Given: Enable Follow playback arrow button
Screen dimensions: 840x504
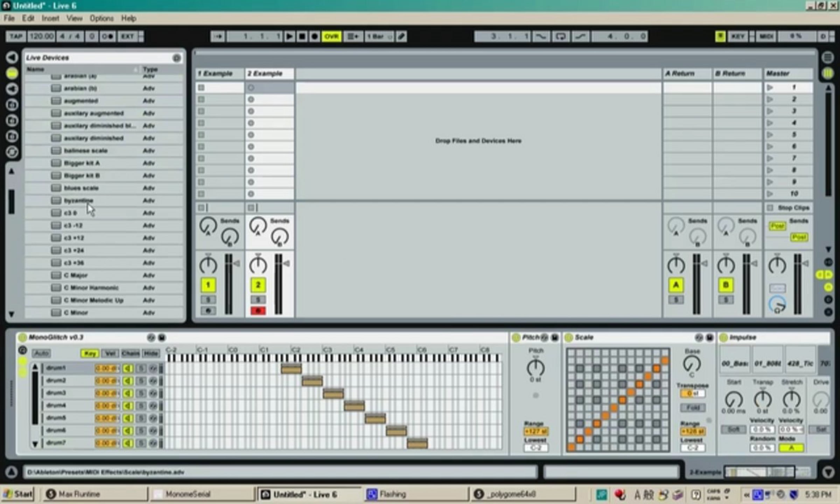Looking at the screenshot, I should [218, 36].
